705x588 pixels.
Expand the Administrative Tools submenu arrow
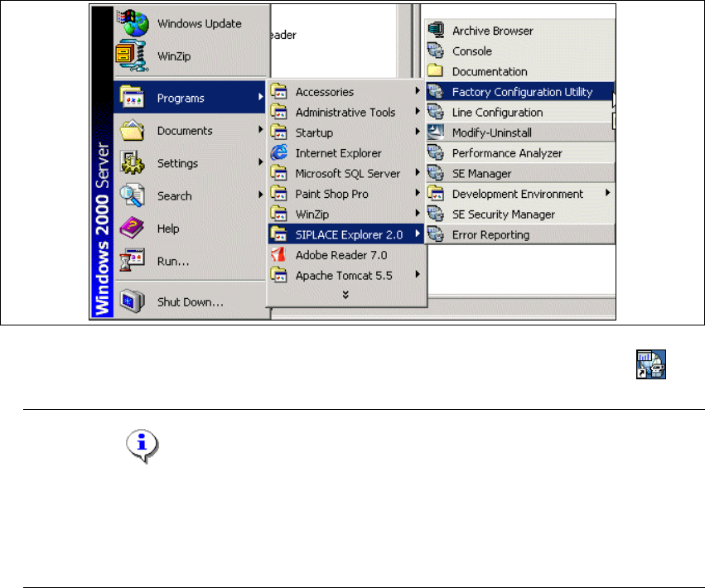[x=418, y=111]
